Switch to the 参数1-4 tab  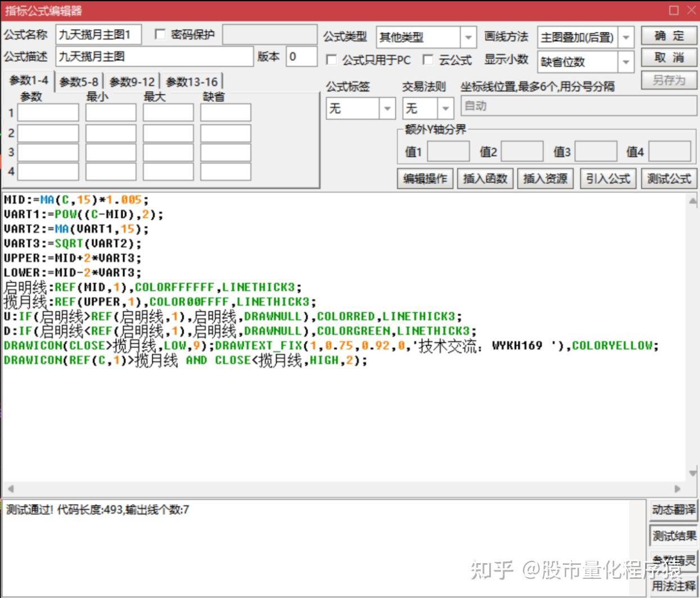coord(28,80)
